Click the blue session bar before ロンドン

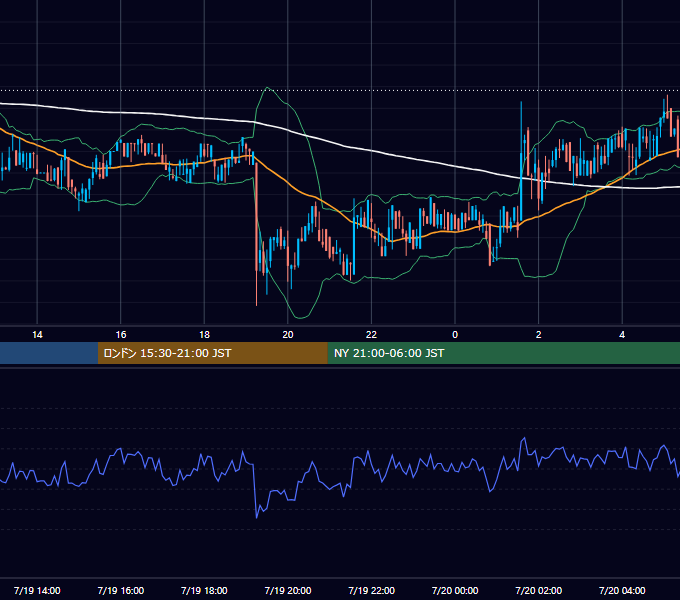pos(49,353)
